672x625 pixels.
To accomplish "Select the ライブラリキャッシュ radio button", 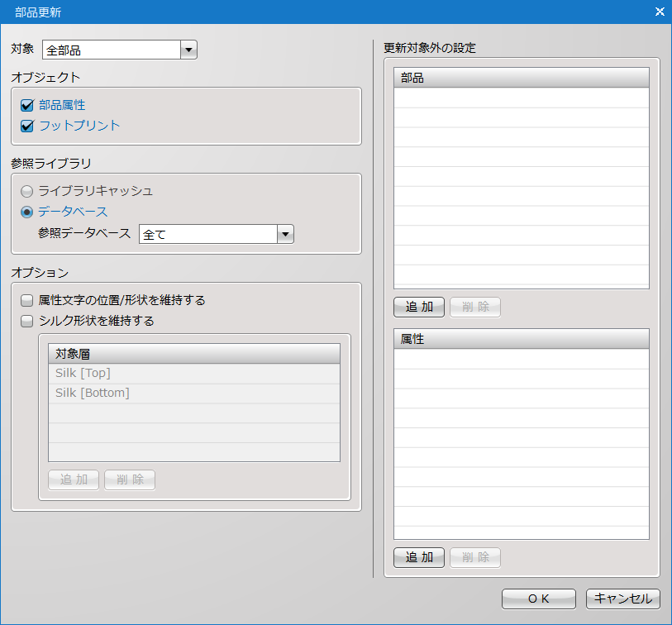I will pyautogui.click(x=27, y=191).
